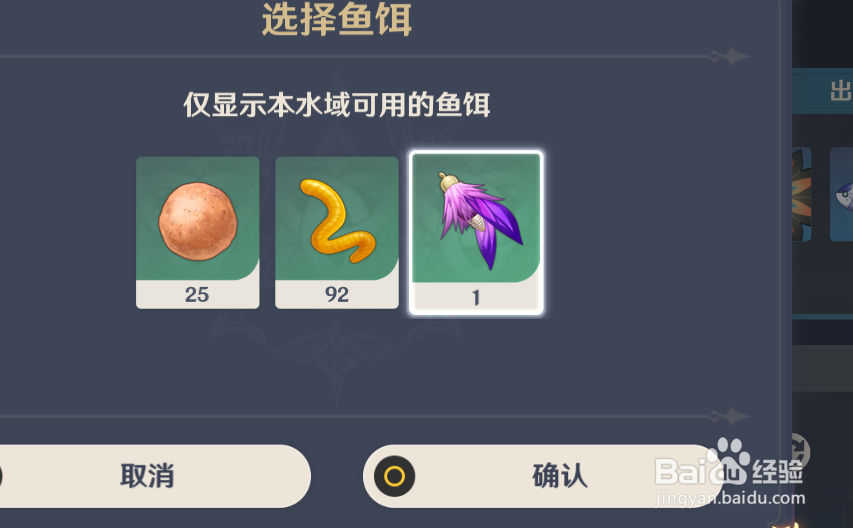Confirm bait selection with 确认 text
The height and width of the screenshot is (528, 853).
560,476
